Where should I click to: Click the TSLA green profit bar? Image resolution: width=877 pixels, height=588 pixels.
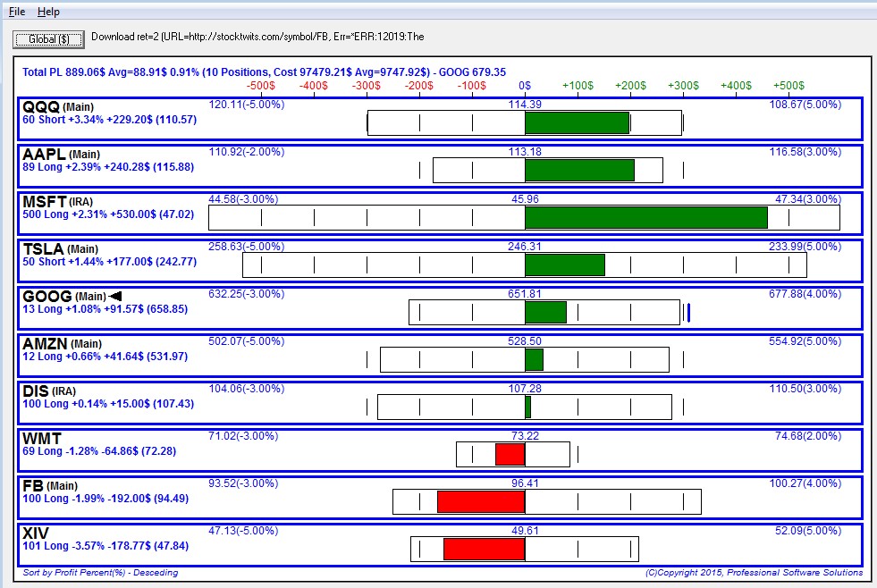point(565,265)
